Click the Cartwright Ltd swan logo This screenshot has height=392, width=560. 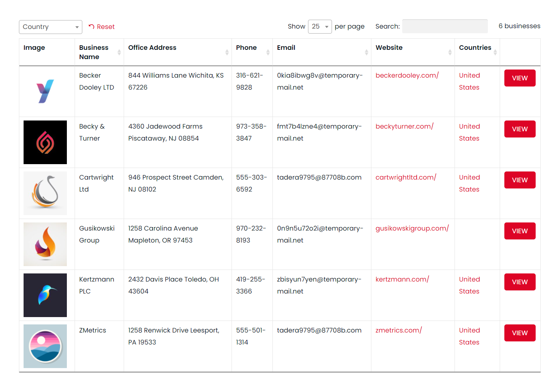pos(45,193)
